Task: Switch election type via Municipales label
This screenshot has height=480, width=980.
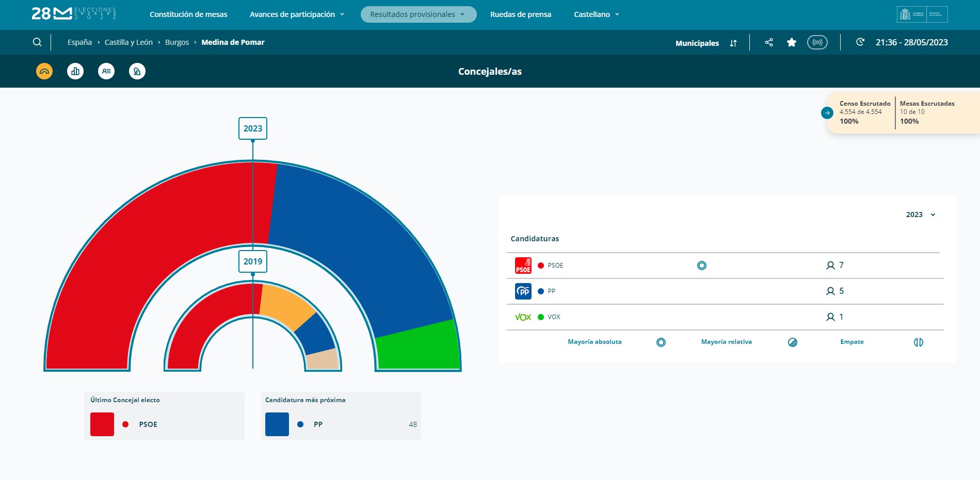Action: (697, 43)
